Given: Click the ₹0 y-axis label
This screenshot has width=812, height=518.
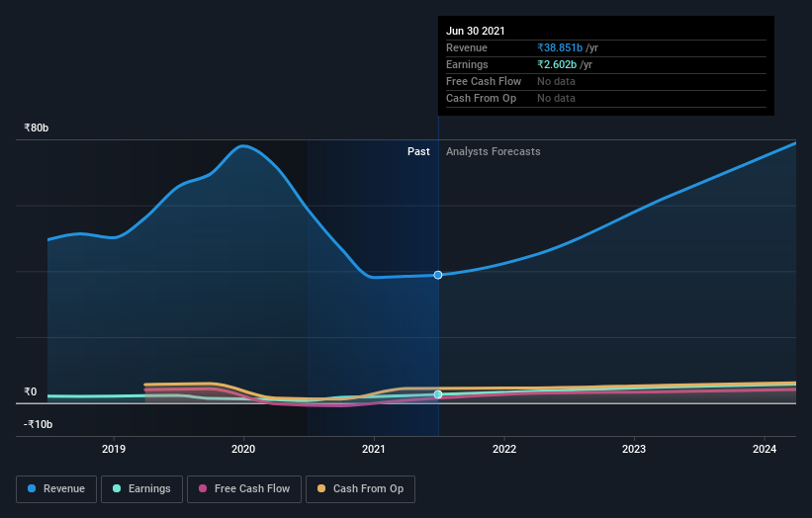Looking at the screenshot, I should pyautogui.click(x=31, y=391).
